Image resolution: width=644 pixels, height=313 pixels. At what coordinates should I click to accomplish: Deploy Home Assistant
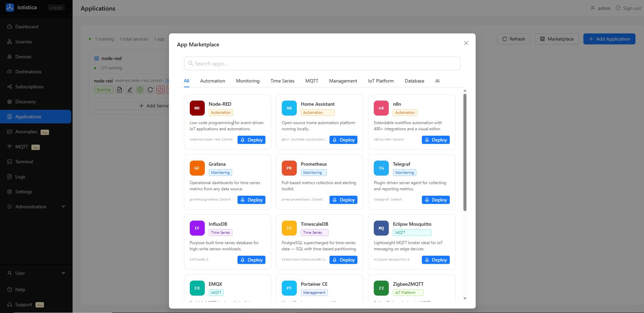(343, 140)
